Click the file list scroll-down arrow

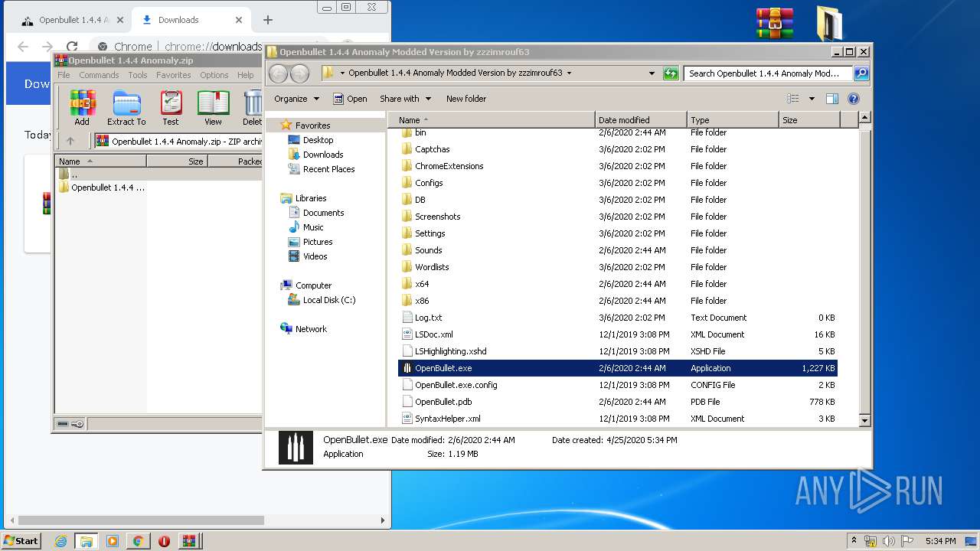coord(864,420)
